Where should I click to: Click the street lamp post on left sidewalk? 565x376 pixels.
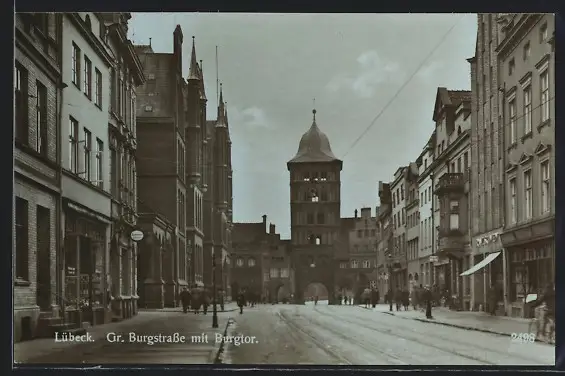215,288
